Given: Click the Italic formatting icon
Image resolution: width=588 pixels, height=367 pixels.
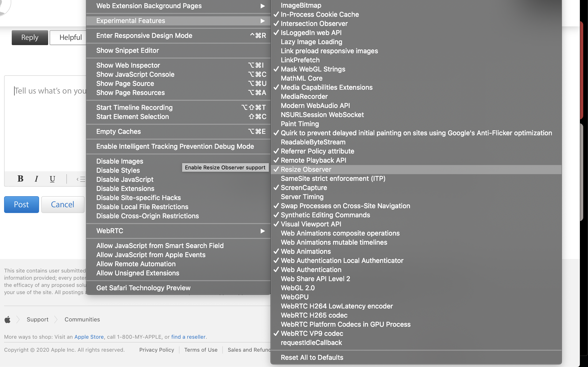Looking at the screenshot, I should pos(36,179).
